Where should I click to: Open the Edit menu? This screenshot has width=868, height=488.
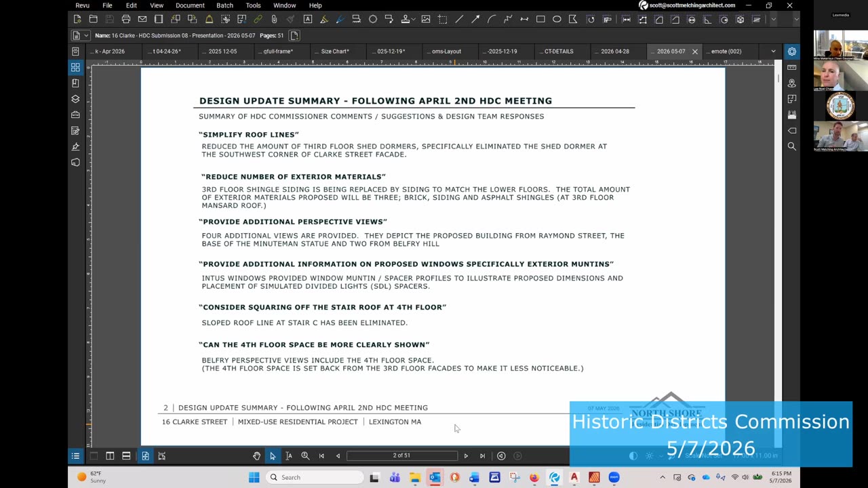(x=131, y=5)
